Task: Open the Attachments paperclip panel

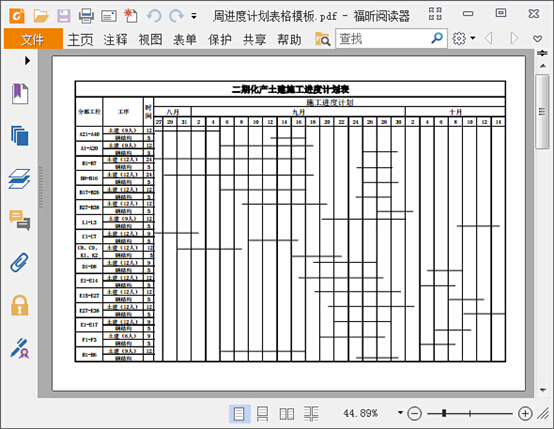Action: tap(19, 263)
